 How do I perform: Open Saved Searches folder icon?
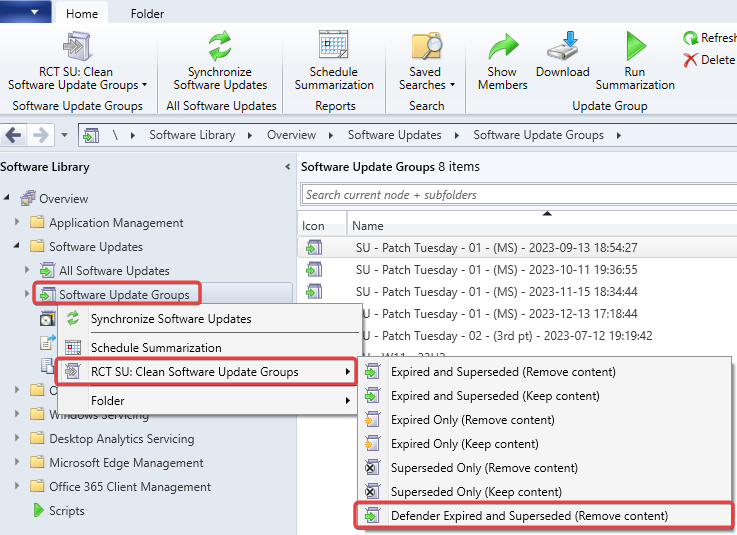click(x=427, y=46)
